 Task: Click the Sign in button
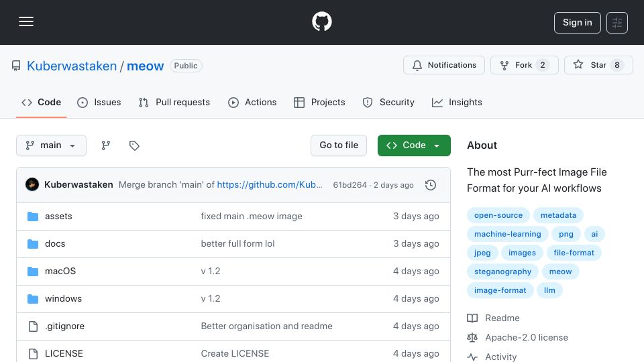coord(577,23)
